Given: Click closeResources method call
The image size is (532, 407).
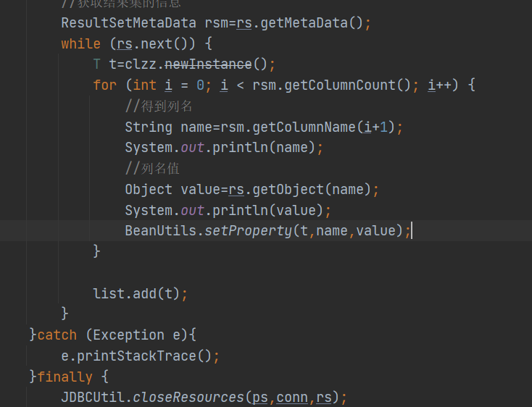Looking at the screenshot, I should (x=188, y=398).
